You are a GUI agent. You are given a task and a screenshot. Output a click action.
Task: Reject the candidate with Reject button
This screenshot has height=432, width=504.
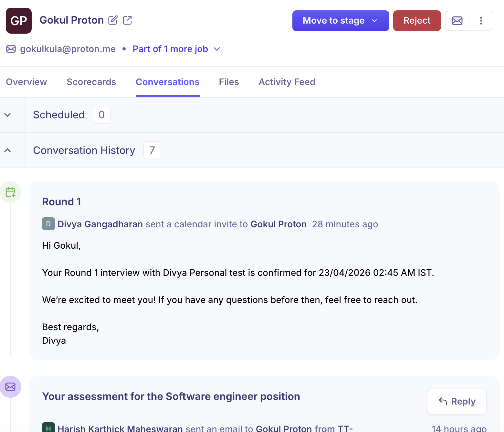coord(416,21)
